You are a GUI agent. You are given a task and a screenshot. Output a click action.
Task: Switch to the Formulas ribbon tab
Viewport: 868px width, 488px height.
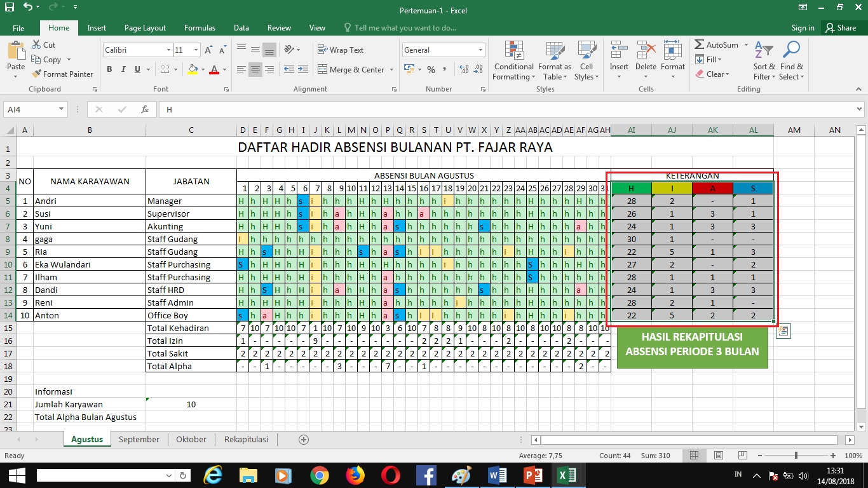[x=200, y=27]
